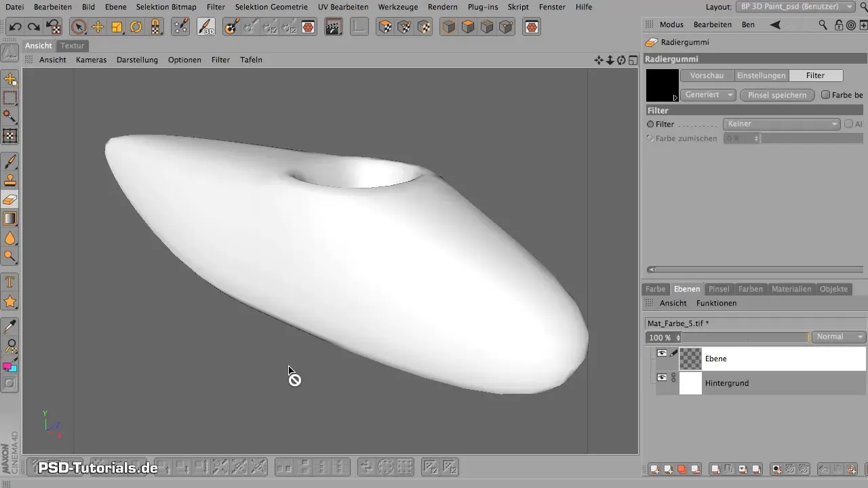Screen dimensions: 868x488
Task: Click the viewport zoom down-arrow icon
Action: click(x=610, y=60)
